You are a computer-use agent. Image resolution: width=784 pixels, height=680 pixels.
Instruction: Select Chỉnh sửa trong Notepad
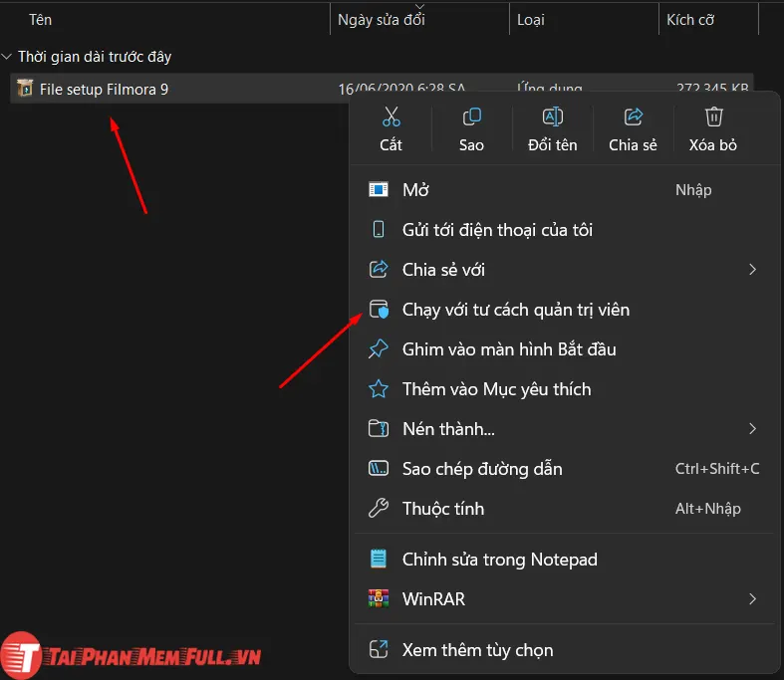tap(564, 560)
